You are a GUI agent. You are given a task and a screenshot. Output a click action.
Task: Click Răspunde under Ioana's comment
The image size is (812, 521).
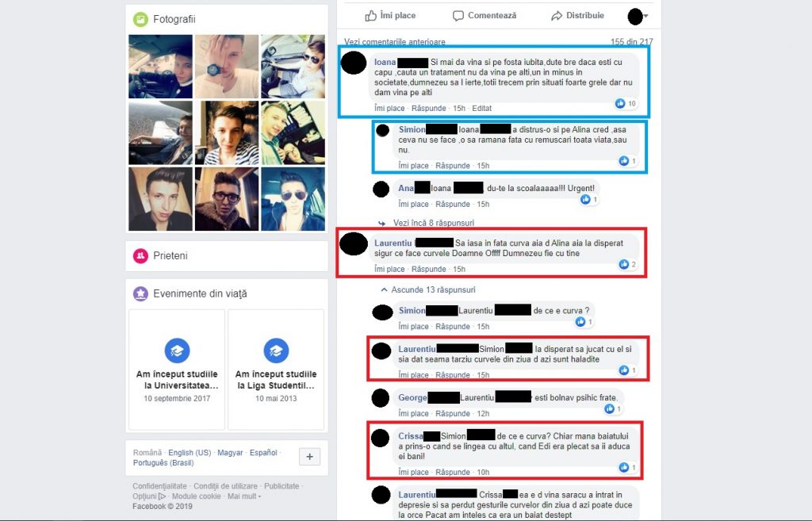click(429, 108)
